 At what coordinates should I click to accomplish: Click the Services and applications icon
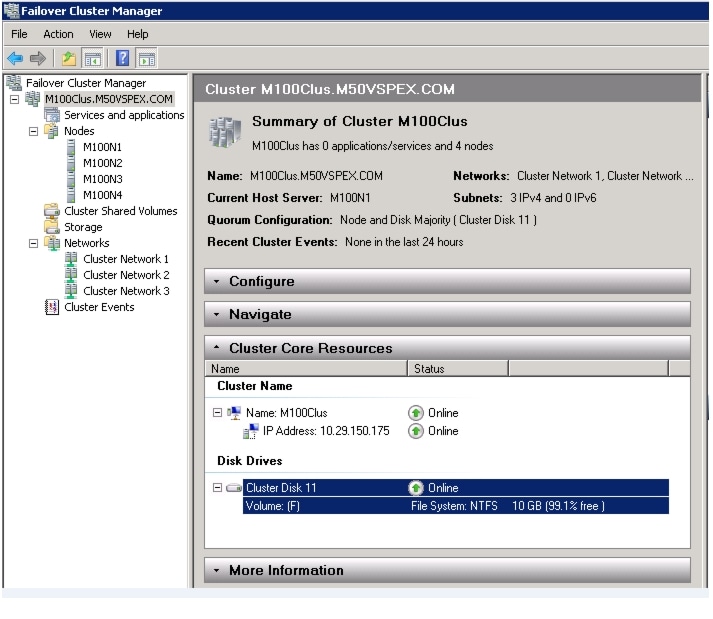(52, 115)
